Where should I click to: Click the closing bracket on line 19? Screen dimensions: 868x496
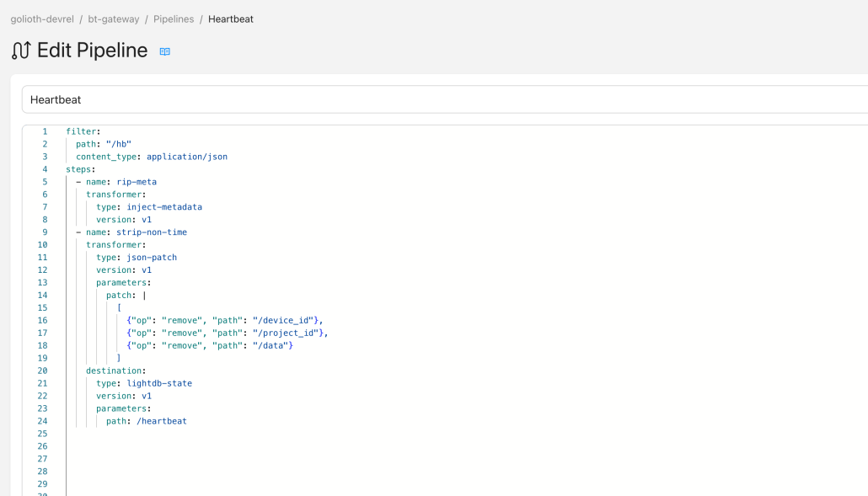pyautogui.click(x=119, y=358)
